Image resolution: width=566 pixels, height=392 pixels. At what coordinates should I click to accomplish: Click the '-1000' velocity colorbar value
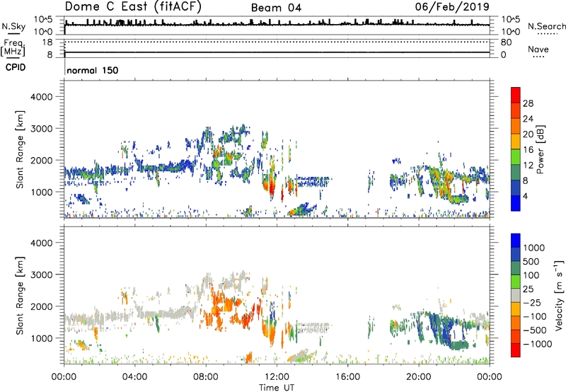[x=538, y=344]
